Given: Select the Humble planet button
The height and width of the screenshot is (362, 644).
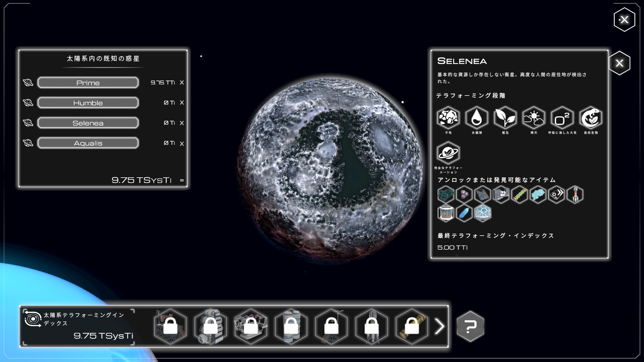Looking at the screenshot, I should (88, 103).
